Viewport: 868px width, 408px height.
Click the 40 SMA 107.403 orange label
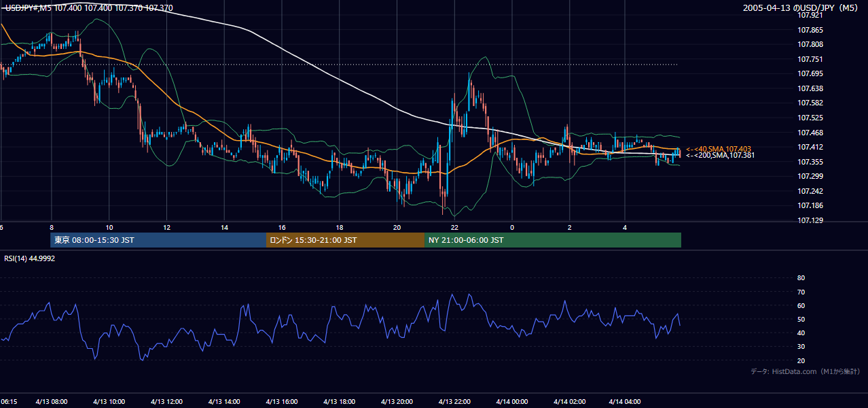[719, 148]
